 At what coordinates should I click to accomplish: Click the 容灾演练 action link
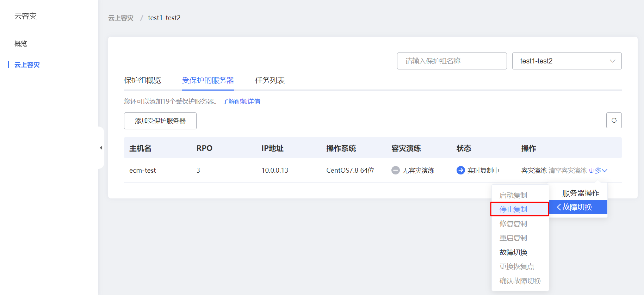click(x=534, y=170)
